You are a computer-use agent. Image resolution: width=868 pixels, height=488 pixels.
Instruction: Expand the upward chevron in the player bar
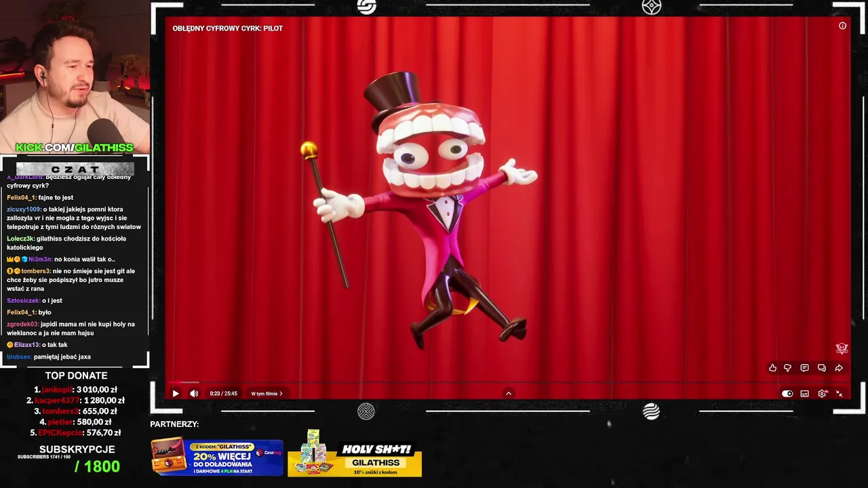pyautogui.click(x=509, y=393)
